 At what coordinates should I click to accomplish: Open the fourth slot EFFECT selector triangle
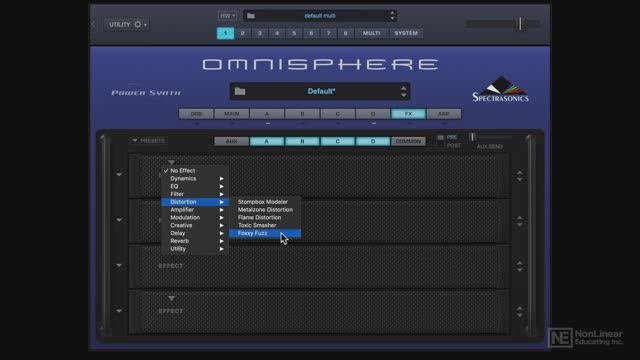pos(171,298)
